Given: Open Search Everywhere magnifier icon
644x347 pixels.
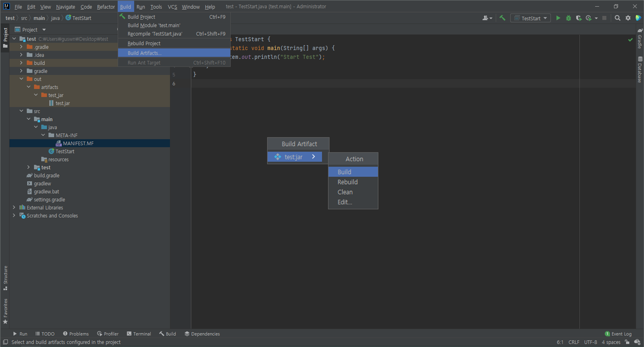Looking at the screenshot, I should 617,18.
